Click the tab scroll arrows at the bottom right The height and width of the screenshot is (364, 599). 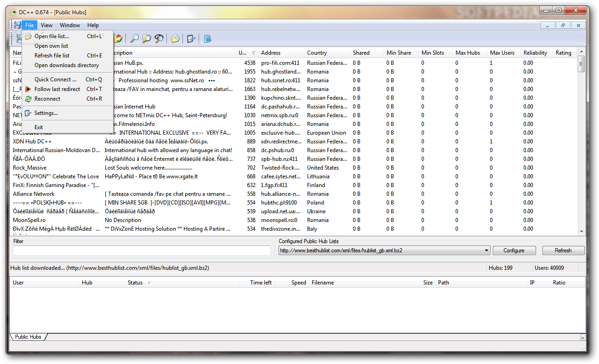582,337
